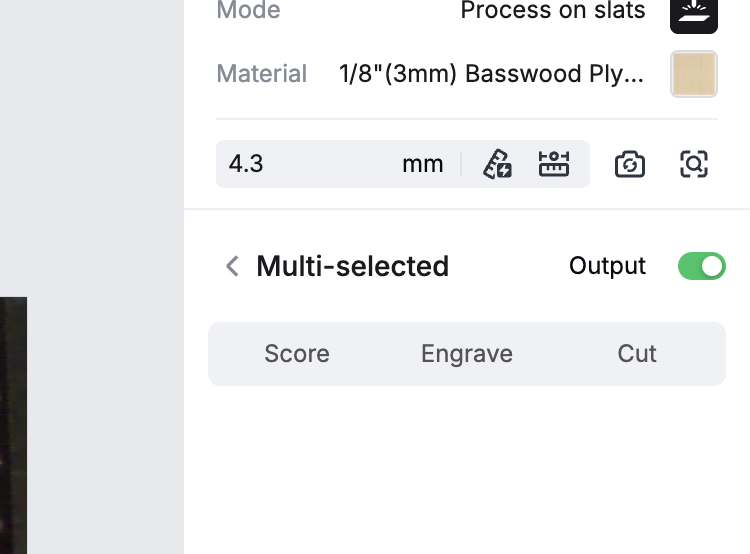Click the close-up scan magnifier icon
750x554 pixels.
click(x=694, y=164)
